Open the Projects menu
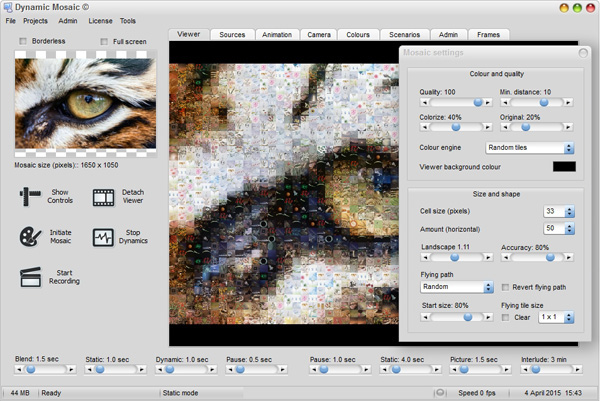The height and width of the screenshot is (401, 600). (x=35, y=20)
